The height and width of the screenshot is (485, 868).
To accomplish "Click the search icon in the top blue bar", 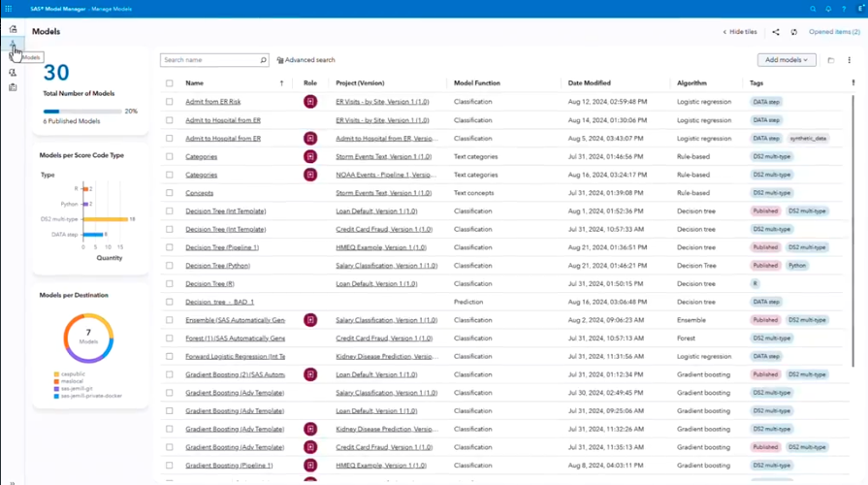I will 813,8.
